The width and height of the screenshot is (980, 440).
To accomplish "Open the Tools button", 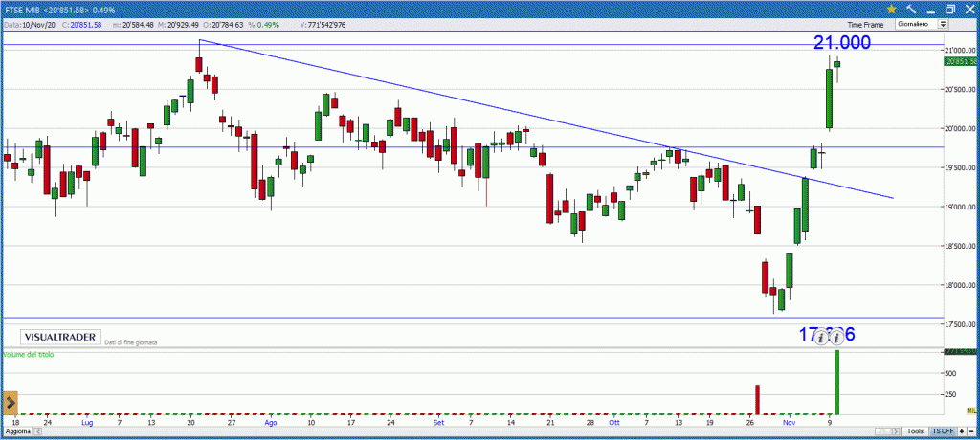I will tap(916, 431).
